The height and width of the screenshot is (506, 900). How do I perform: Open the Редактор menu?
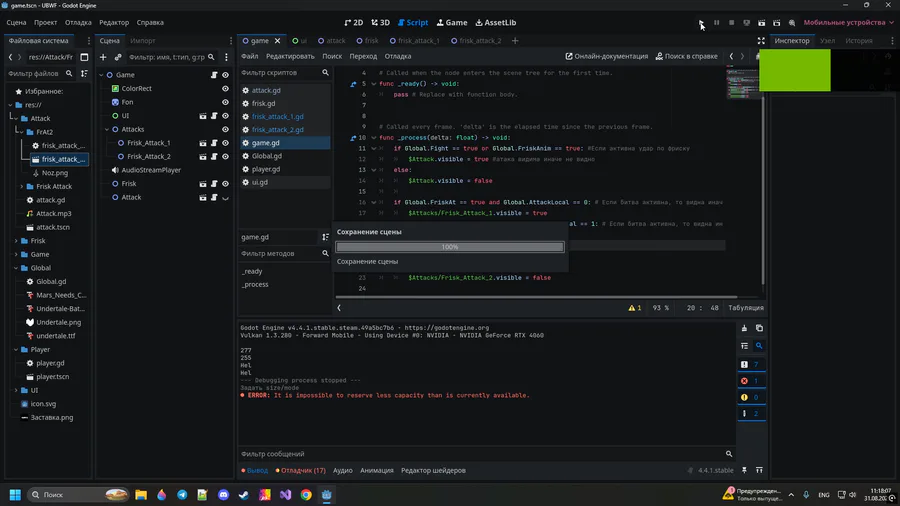[114, 22]
